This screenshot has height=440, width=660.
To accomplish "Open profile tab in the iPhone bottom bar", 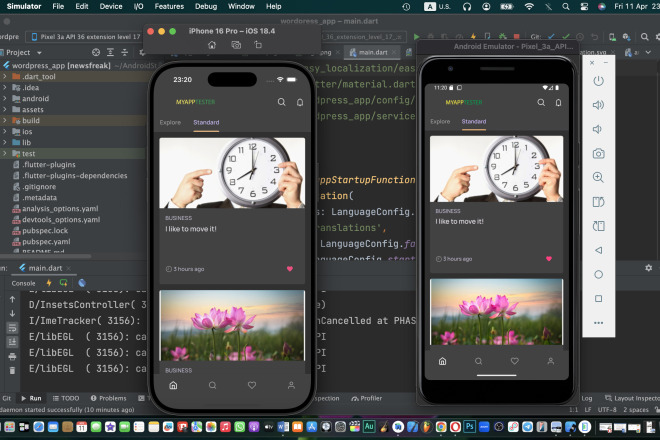I will [x=291, y=385].
